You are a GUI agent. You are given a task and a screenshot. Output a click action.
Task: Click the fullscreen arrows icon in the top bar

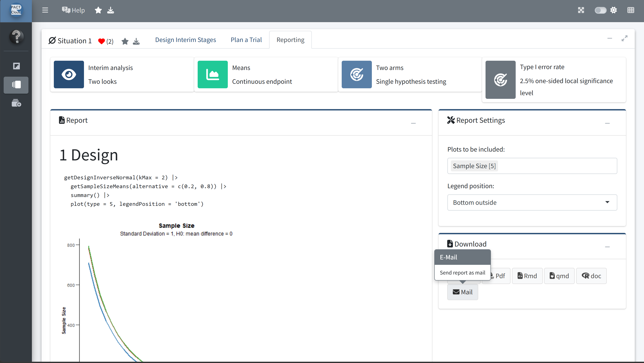tap(581, 10)
